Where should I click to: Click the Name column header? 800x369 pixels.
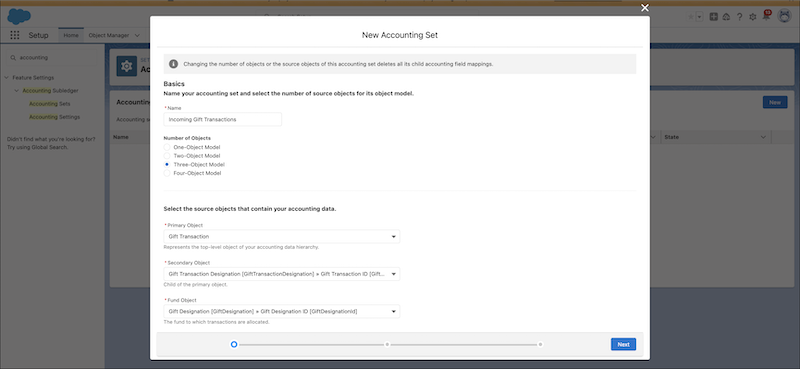click(121, 137)
